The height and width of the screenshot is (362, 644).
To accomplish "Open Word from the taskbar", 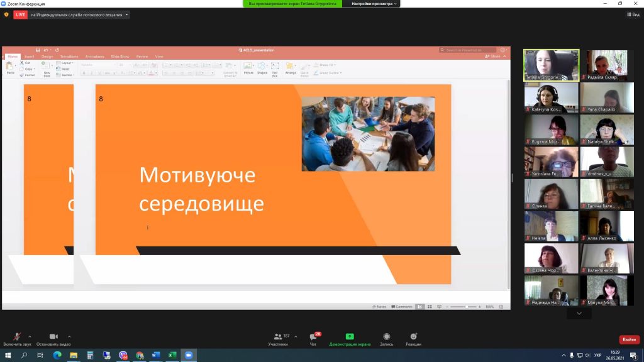I will tap(156, 356).
